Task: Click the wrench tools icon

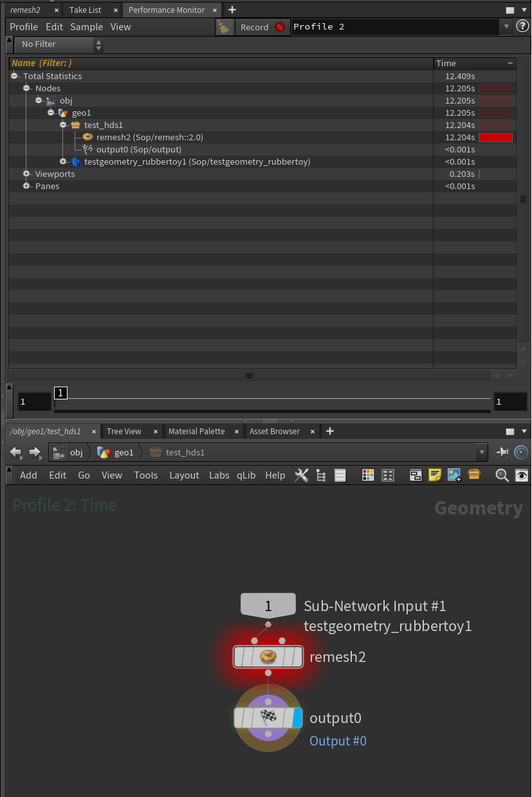Action: tap(301, 475)
